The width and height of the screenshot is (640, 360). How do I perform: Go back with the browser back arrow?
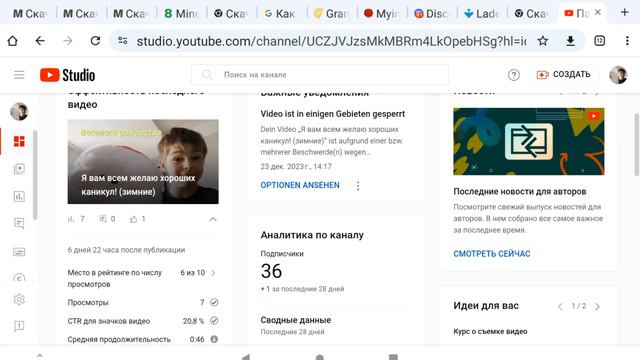click(40, 41)
